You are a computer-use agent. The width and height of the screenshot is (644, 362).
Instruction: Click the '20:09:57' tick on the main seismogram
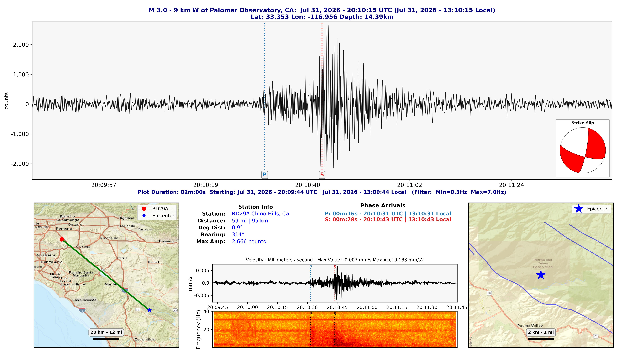(x=104, y=185)
